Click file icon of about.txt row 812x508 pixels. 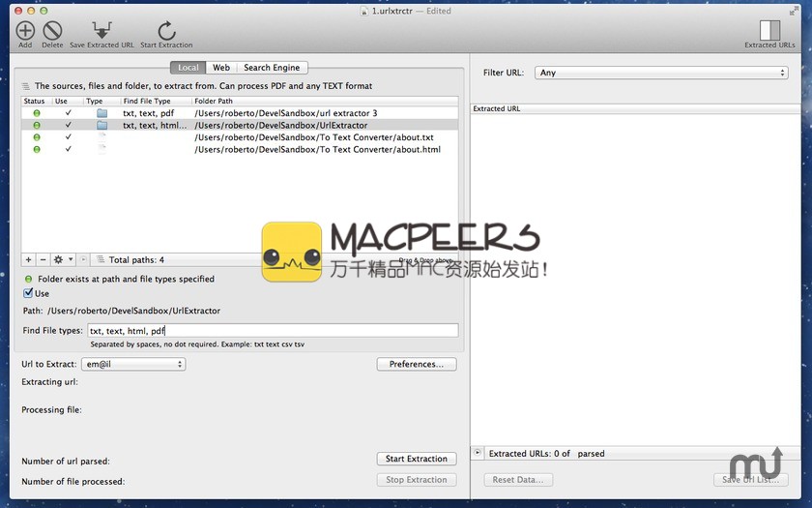pyautogui.click(x=102, y=136)
